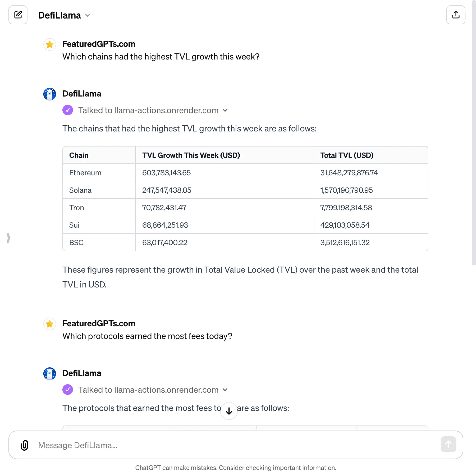Click the value '68,864,251.93'
This screenshot has width=476, height=476.
165,225
